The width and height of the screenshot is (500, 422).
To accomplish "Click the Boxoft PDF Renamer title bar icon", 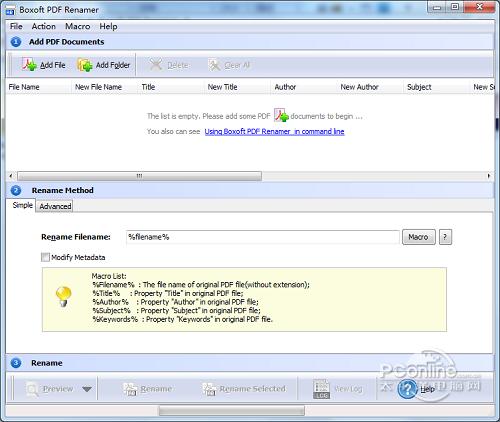I will tap(11, 10).
